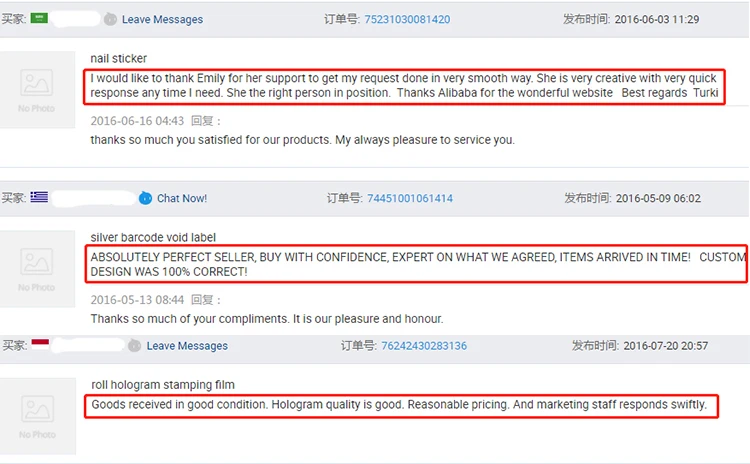The width and height of the screenshot is (750, 464).
Task: Click the No Photo thumbnail for silver barcode label
Action: click(38, 267)
